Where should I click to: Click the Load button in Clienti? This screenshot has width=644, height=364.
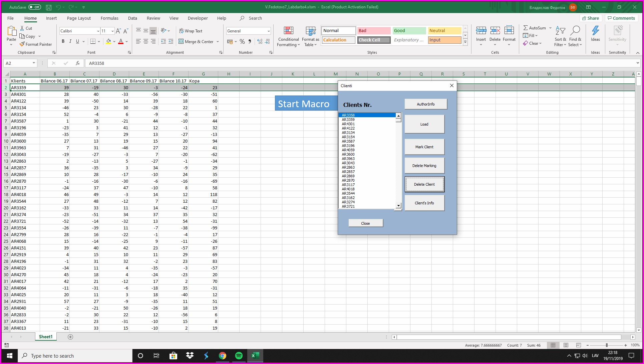click(x=424, y=124)
